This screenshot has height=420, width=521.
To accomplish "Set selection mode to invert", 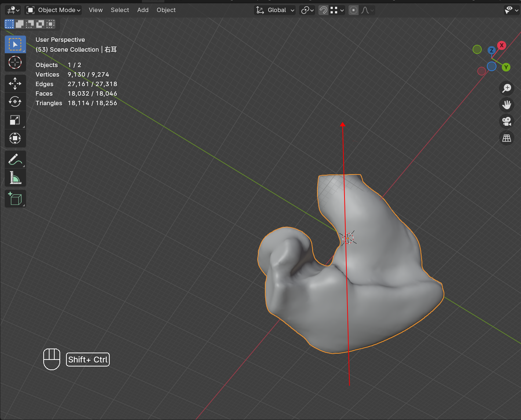I will tap(40, 24).
